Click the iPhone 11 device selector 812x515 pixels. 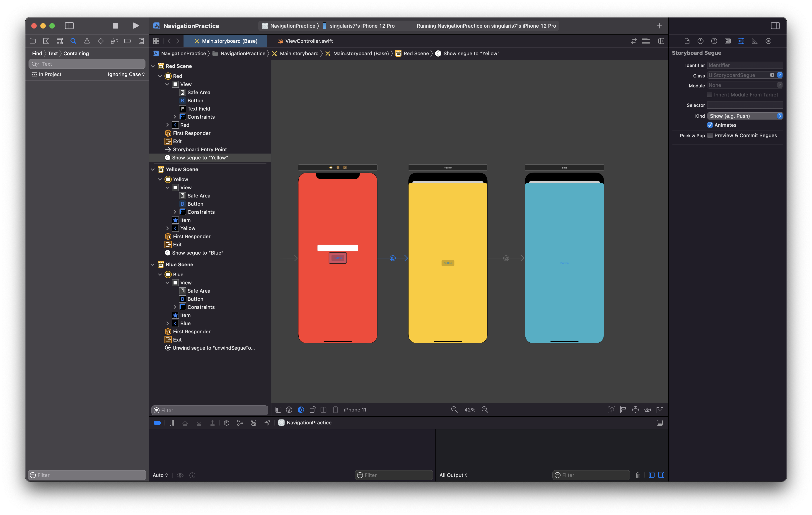tap(354, 409)
